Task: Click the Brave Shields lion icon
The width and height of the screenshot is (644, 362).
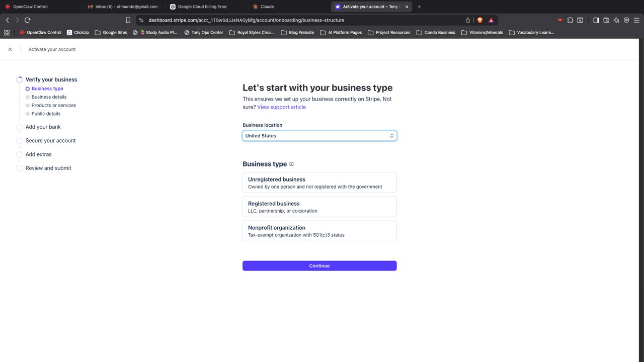Action: 479,20
